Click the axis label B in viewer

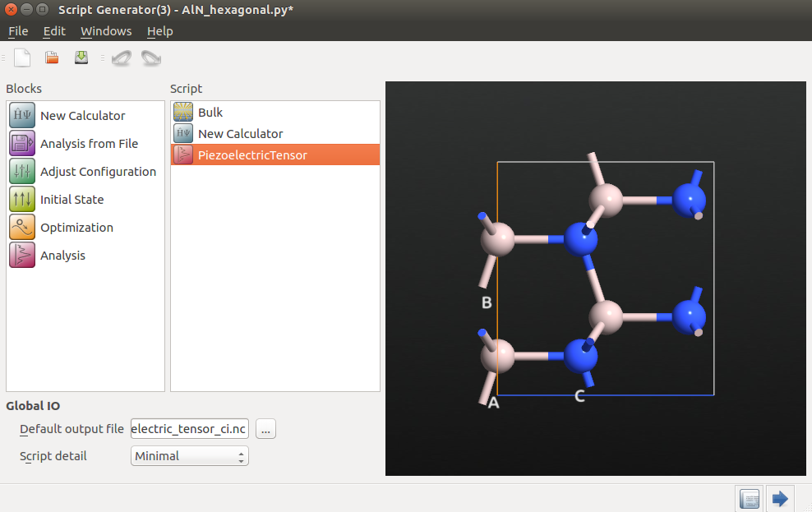click(487, 302)
